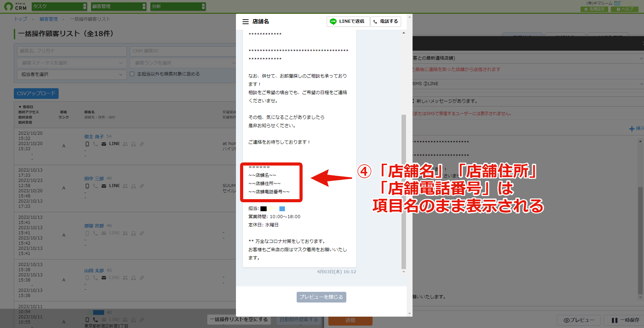
Task: Click the 自動物件提案する button
Action: pyautogui.click(x=299, y=320)
